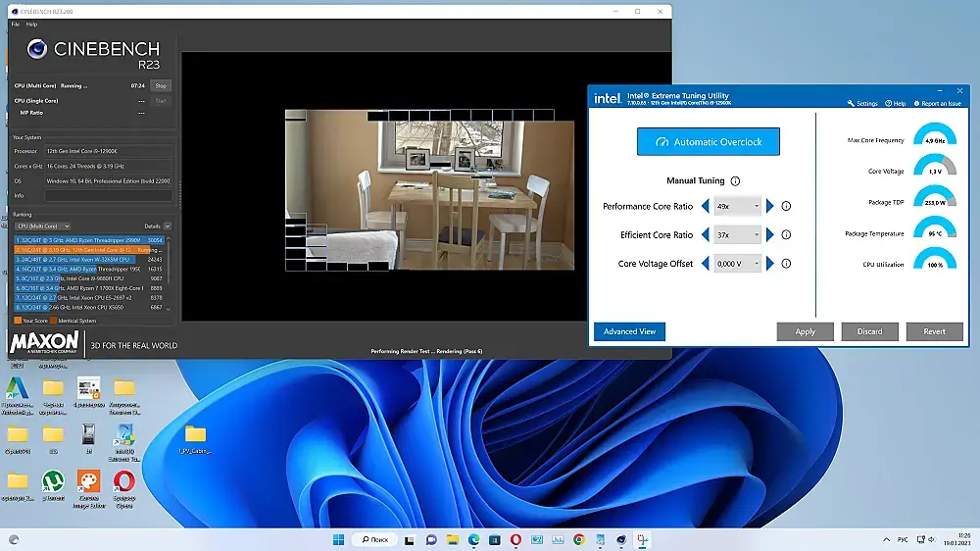The height and width of the screenshot is (551, 980).
Task: Expand the ranking Details arrow
Action: 168,226
